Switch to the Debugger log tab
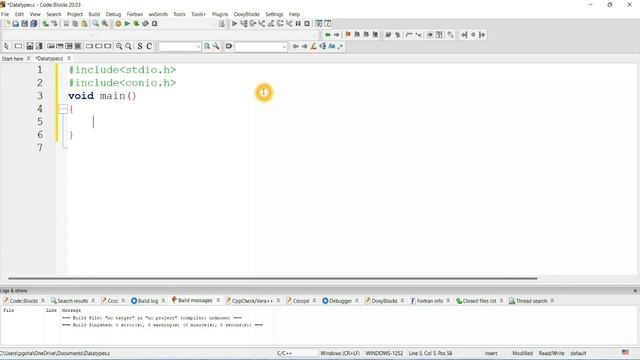 pos(340,301)
